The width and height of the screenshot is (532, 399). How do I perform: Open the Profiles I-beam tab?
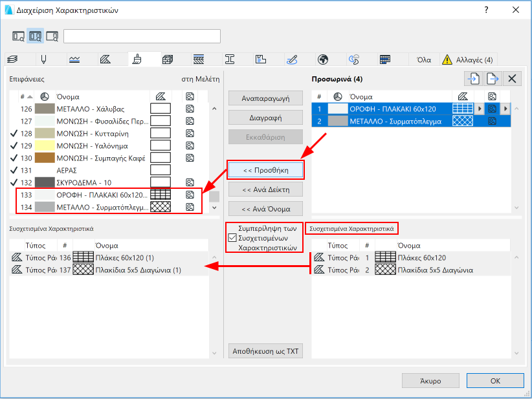(x=230, y=59)
